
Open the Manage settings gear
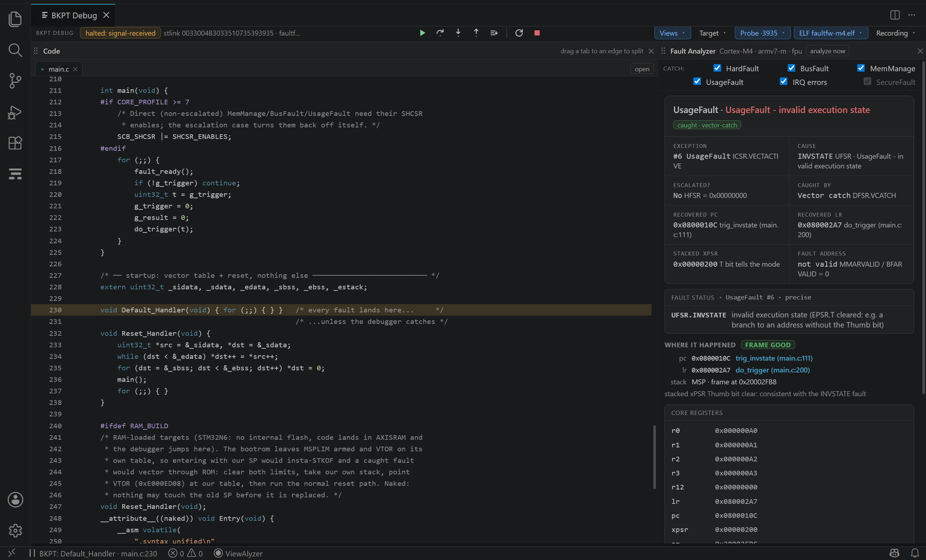pos(15,531)
